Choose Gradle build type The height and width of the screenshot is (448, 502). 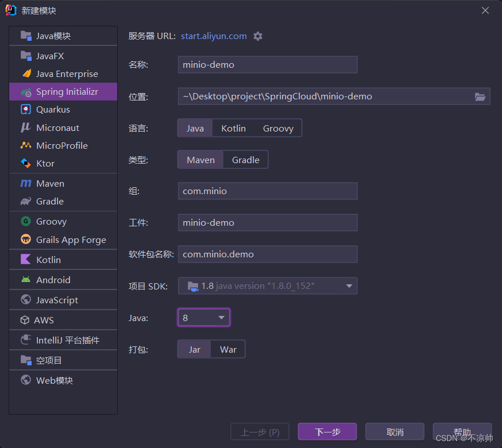pos(246,160)
